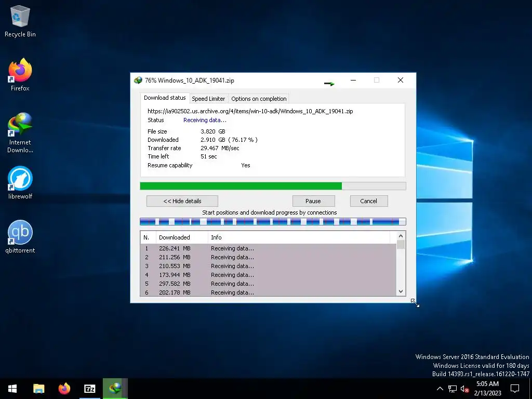
Task: Open the Recycle Bin desktop icon
Action: coord(20,21)
